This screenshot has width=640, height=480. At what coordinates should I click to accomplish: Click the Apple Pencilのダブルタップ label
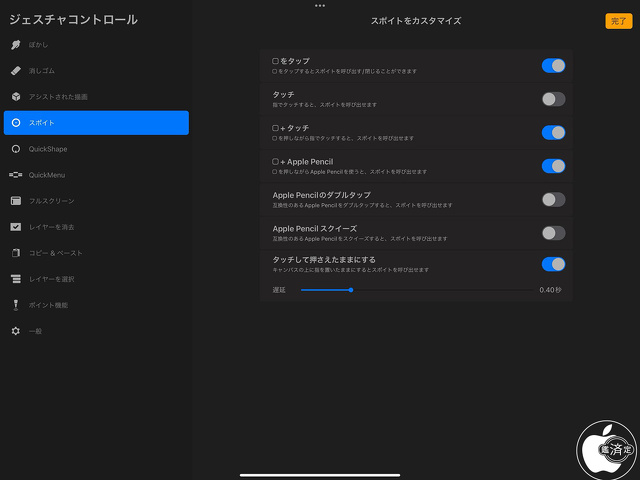(322, 195)
